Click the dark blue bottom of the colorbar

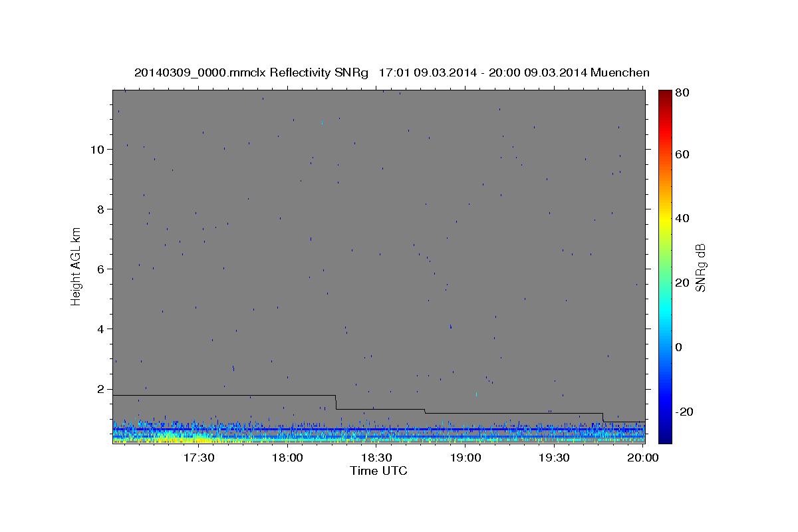point(665,436)
